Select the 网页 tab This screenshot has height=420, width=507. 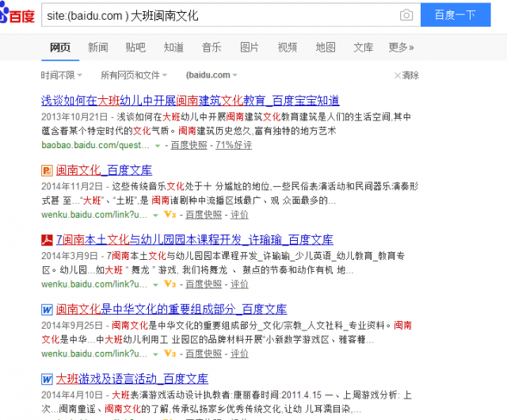click(60, 48)
